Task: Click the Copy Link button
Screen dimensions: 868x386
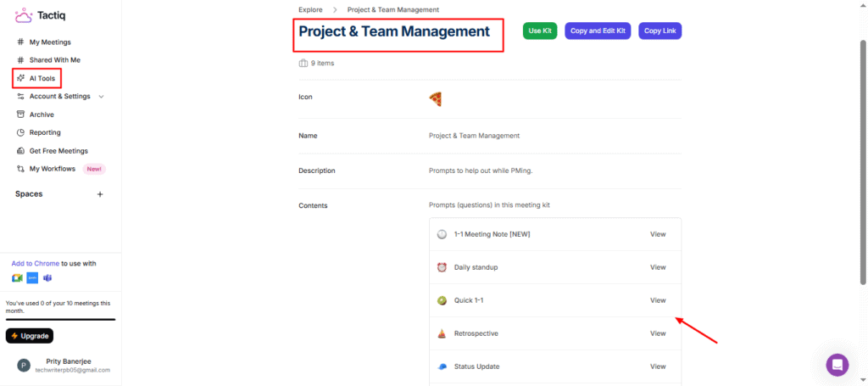Action: [x=659, y=31]
